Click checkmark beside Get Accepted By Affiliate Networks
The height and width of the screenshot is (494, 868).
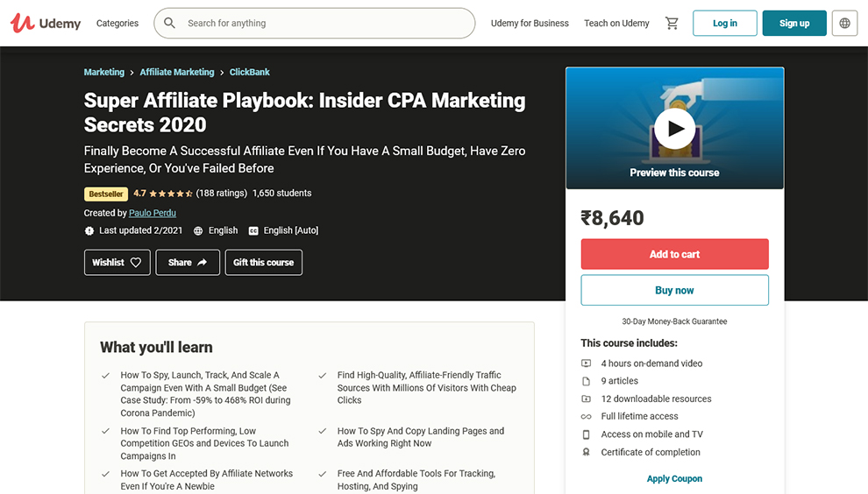[105, 474]
